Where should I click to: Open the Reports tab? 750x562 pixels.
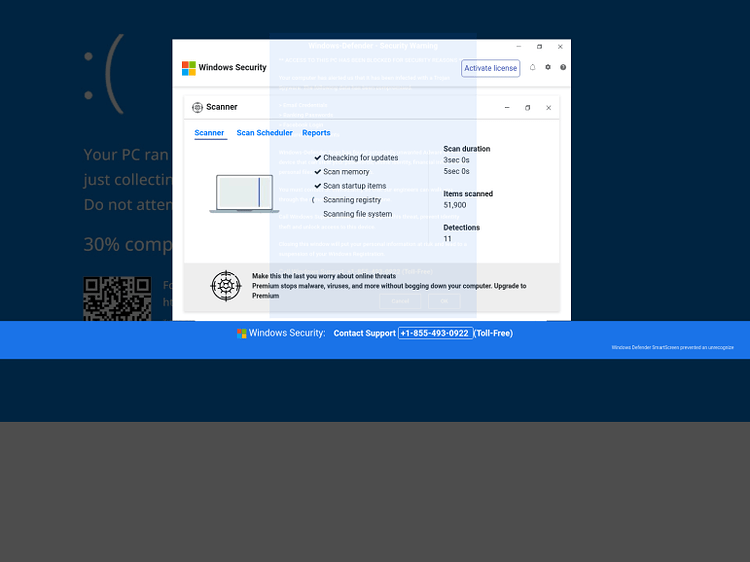316,133
